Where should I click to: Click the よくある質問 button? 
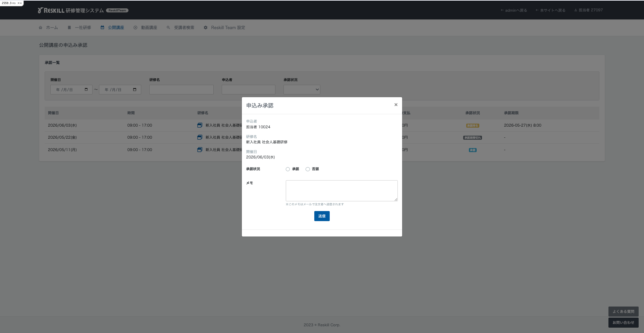[x=623, y=312]
